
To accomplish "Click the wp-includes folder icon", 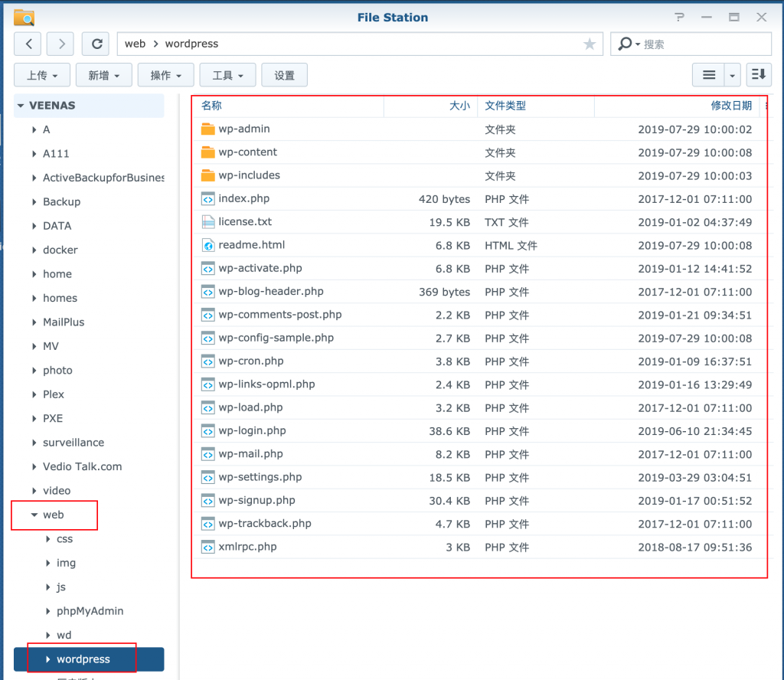I will pyautogui.click(x=208, y=175).
